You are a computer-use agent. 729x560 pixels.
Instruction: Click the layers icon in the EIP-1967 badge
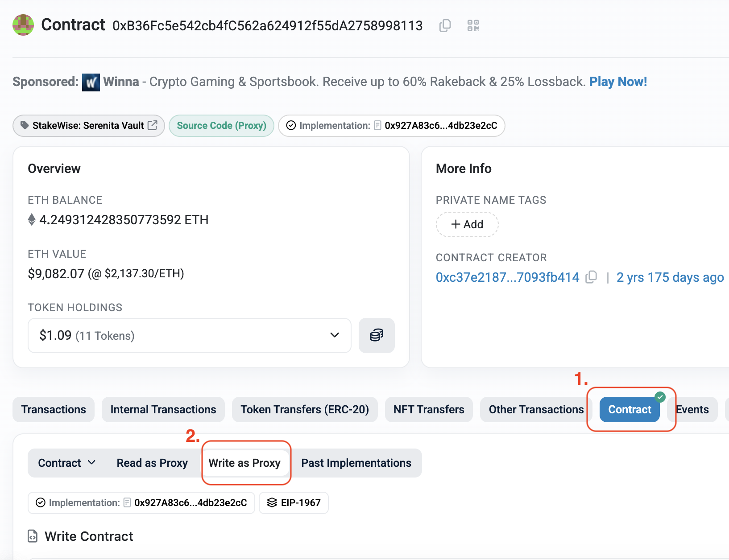(272, 503)
